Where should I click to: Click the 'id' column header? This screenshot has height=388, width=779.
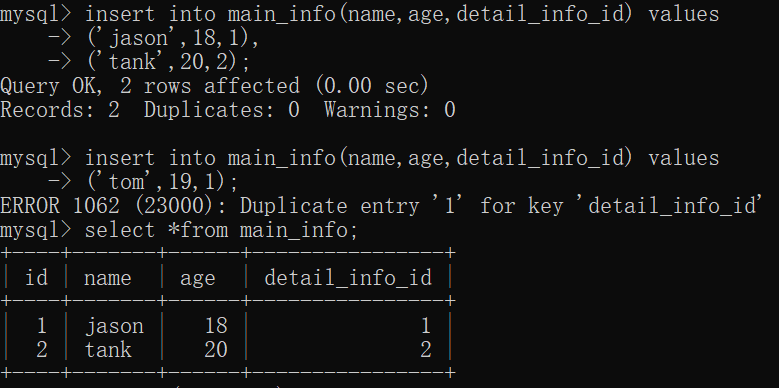coord(36,277)
